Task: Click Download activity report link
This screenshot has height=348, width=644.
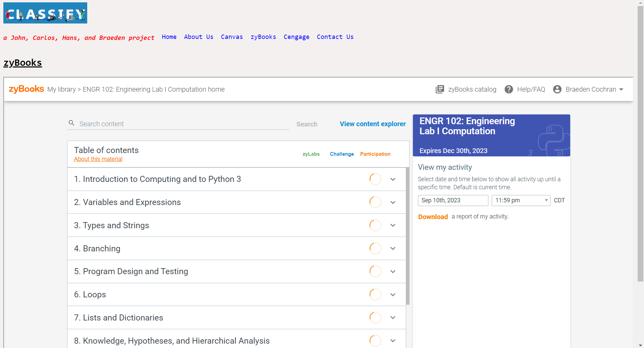Action: [x=433, y=217]
